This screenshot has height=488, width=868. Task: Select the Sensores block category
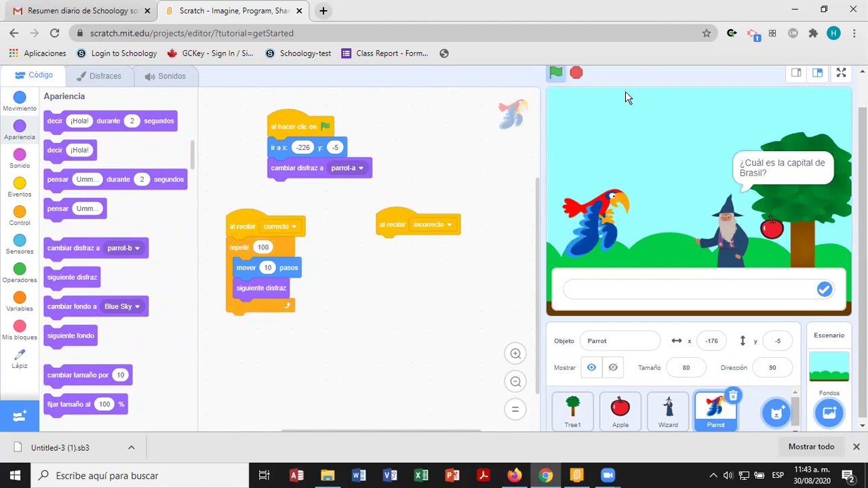coord(20,245)
